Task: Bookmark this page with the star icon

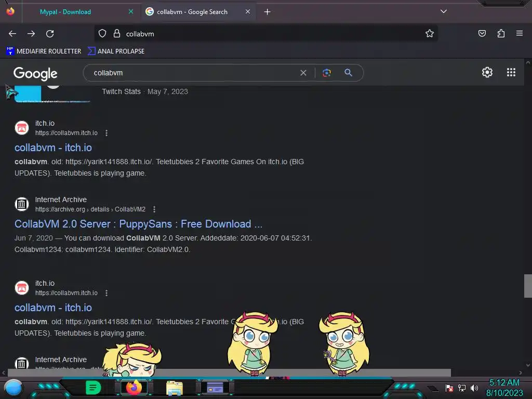Action: click(430, 34)
